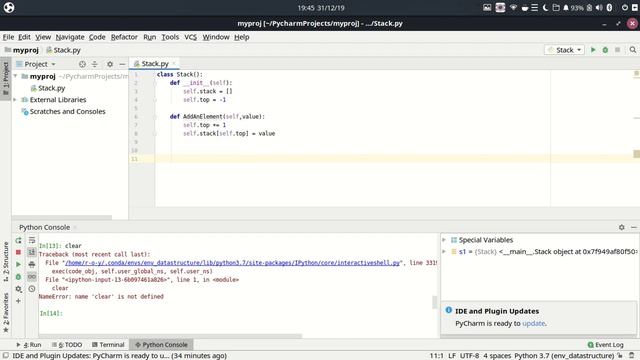Click 4 spaces indent setting
The width and height of the screenshot is (640, 360).
[x=497, y=356]
